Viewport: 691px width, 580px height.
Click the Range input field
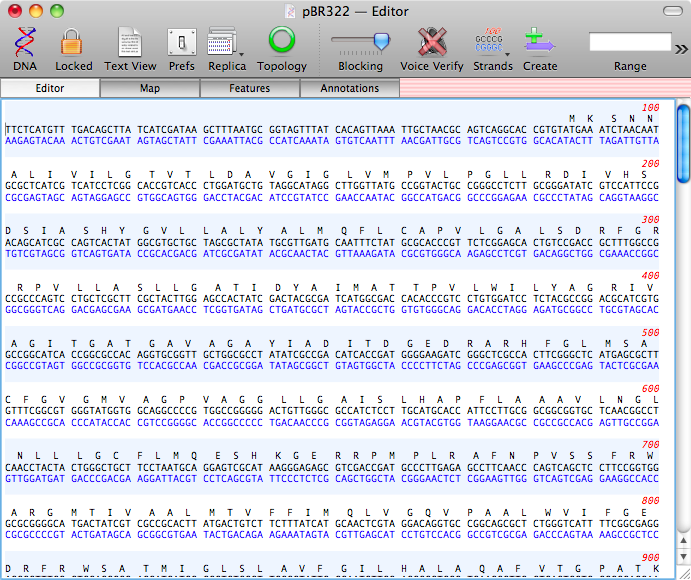coord(629,42)
